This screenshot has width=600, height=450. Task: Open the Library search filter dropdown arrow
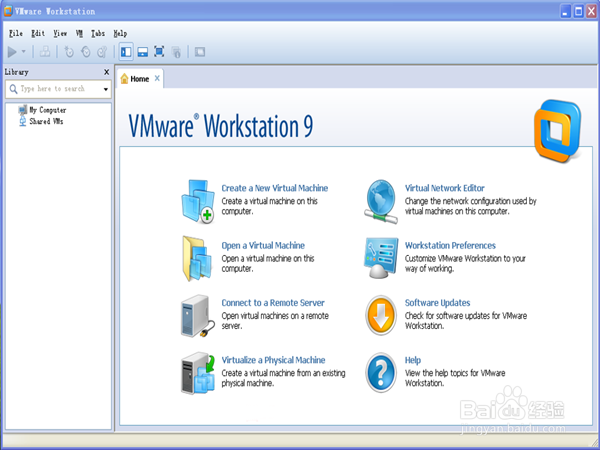pos(106,89)
